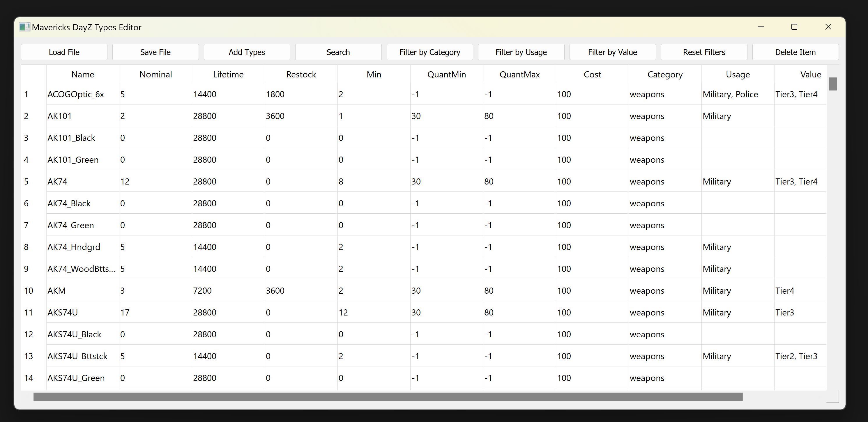This screenshot has width=868, height=422.
Task: Click Nominal value 17 for AKS74U
Action: coord(155,313)
